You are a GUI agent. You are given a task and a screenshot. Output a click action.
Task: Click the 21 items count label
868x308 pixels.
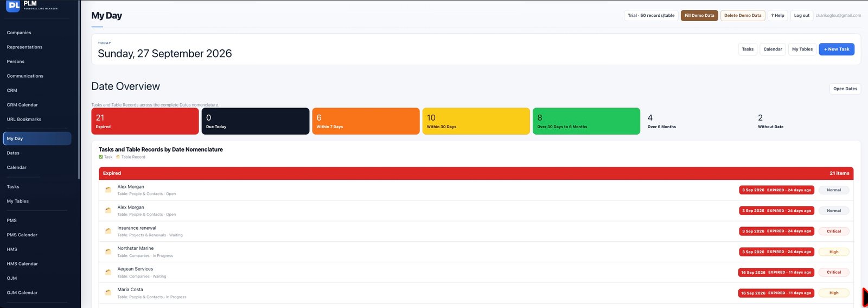pyautogui.click(x=839, y=173)
